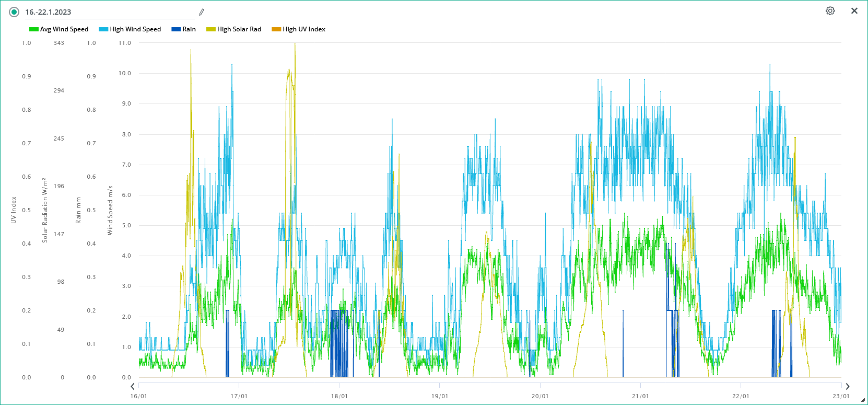This screenshot has height=405, width=868.
Task: Click the Wind Speed m/s axis label
Action: click(110, 210)
